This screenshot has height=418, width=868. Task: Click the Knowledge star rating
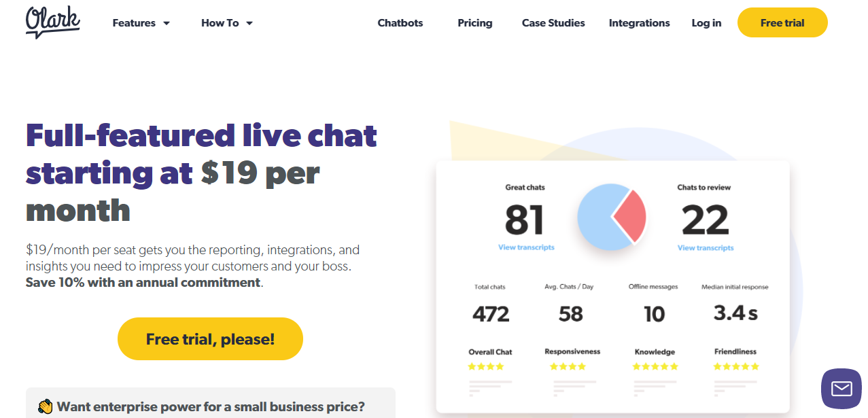[x=655, y=366]
